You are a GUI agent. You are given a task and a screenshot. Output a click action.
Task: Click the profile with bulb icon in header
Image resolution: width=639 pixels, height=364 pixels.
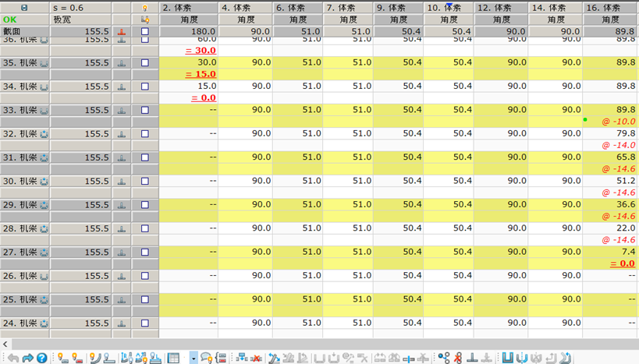pyautogui.click(x=144, y=19)
